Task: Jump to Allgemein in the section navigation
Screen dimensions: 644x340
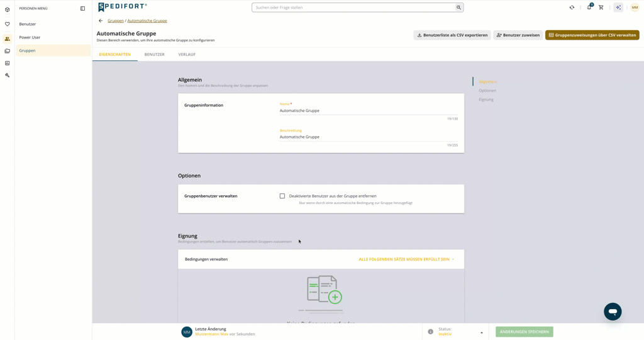Action: click(x=487, y=82)
